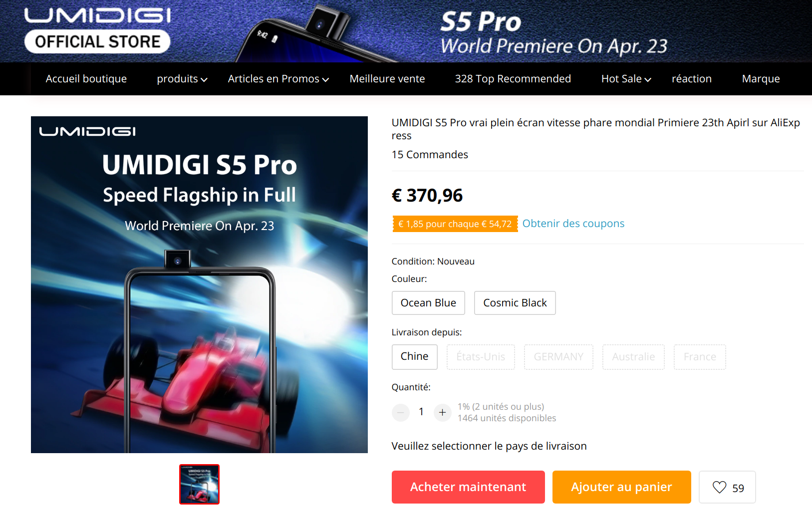The width and height of the screenshot is (812, 525).
Task: Click the Acheter maintenant button
Action: [x=468, y=487]
